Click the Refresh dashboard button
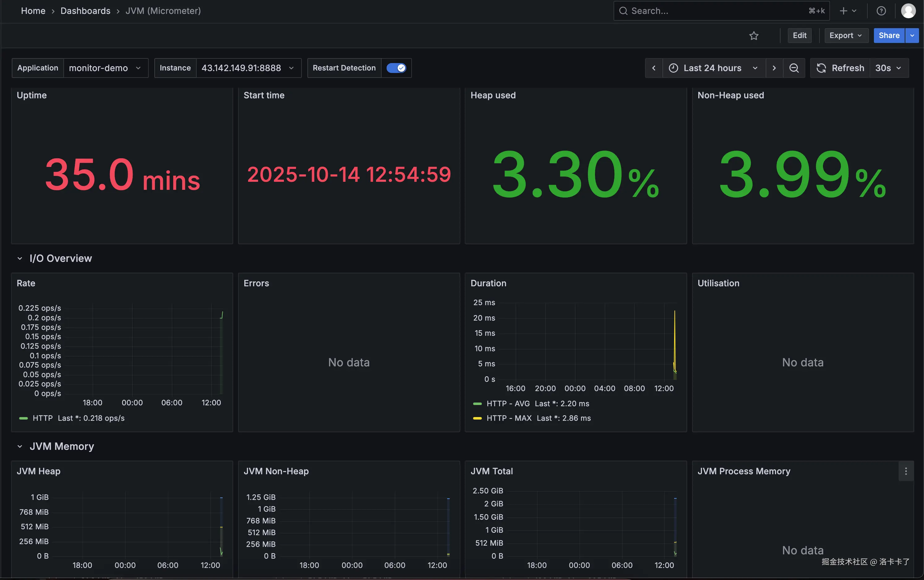The height and width of the screenshot is (580, 924). 840,68
